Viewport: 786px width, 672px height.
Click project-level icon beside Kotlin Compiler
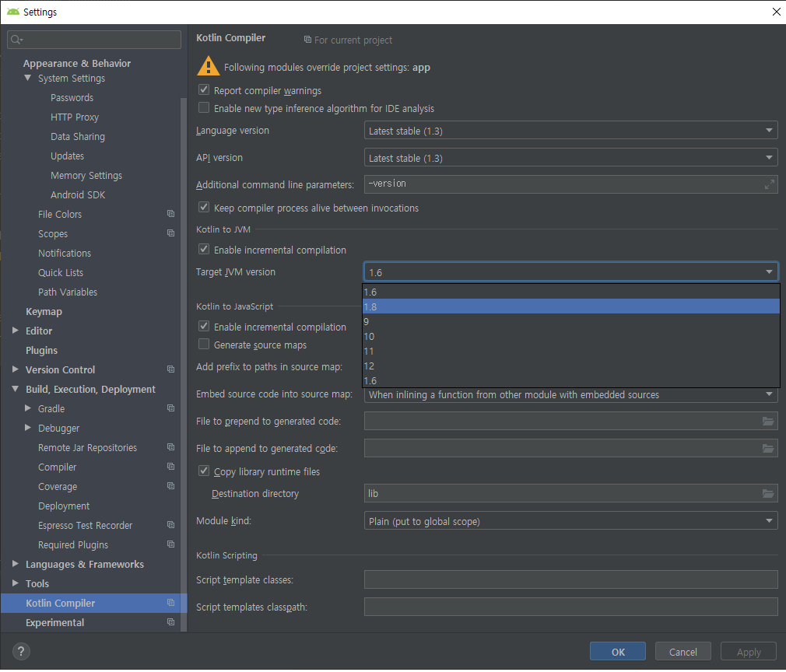[171, 603]
